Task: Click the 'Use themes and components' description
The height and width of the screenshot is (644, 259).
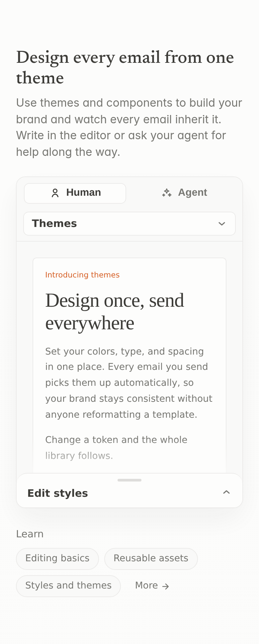Action: click(x=129, y=127)
